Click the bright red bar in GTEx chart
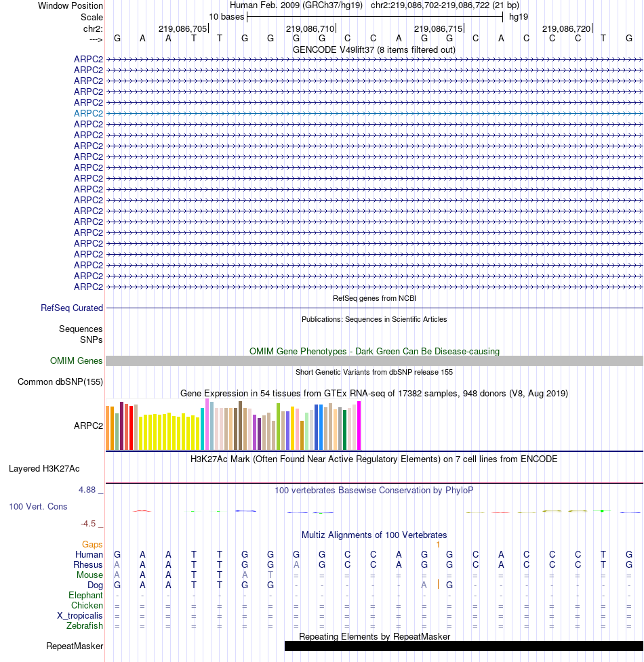The height and width of the screenshot is (662, 644). 132,428
